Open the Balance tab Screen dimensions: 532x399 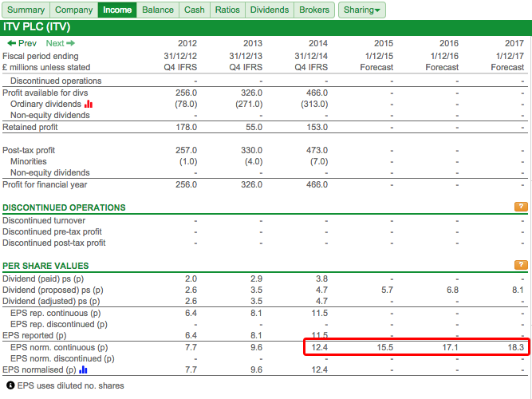158,10
